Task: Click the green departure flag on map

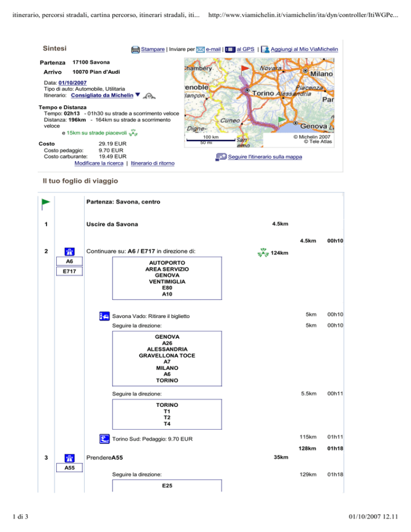Action: pyautogui.click(x=281, y=121)
